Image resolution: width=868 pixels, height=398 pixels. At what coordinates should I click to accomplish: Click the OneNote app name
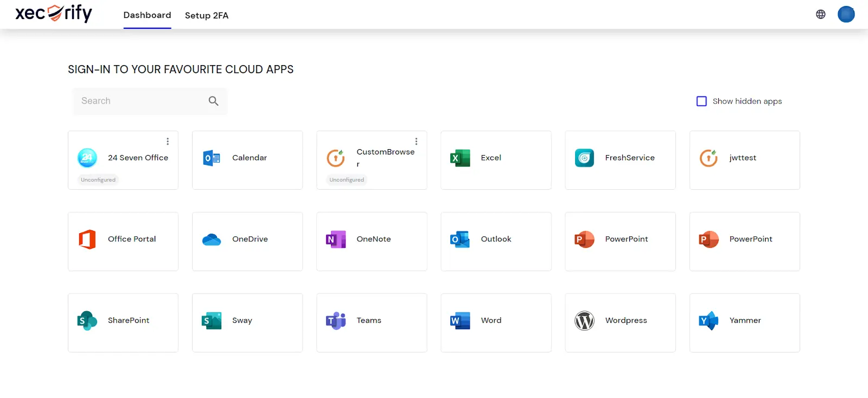coord(374,239)
